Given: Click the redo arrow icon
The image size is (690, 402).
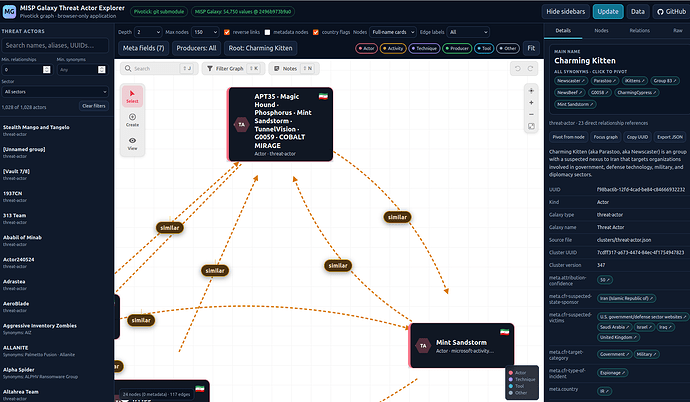Looking at the screenshot, I should (530, 69).
